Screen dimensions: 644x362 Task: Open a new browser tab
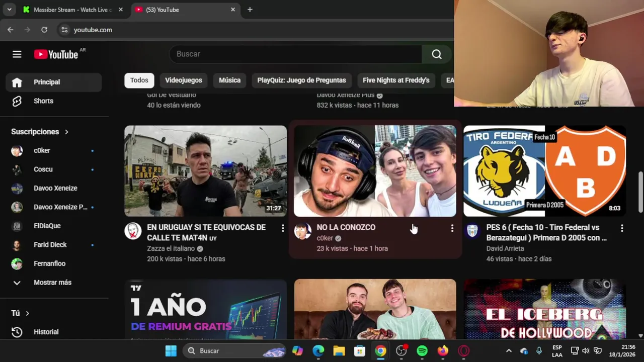coord(250,10)
